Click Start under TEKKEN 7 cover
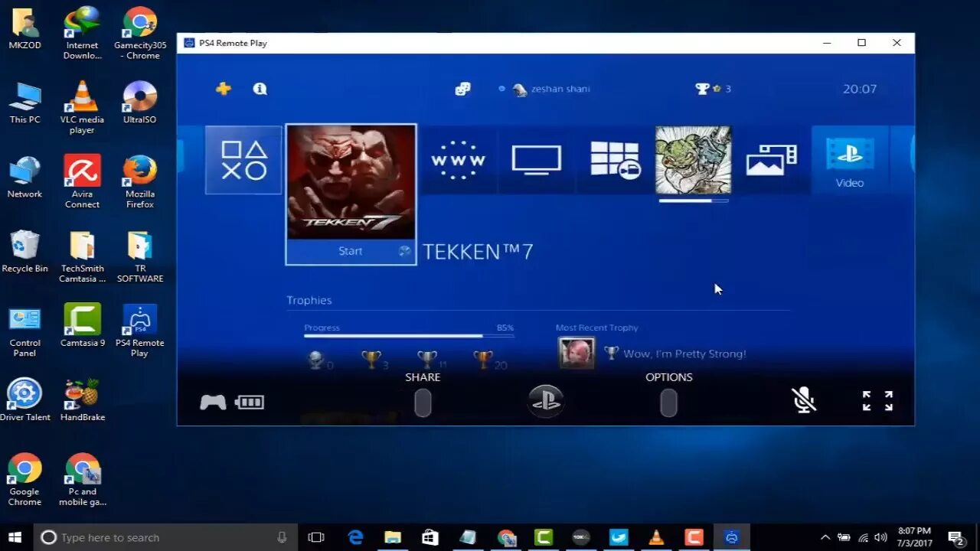The image size is (980, 551). click(x=351, y=252)
